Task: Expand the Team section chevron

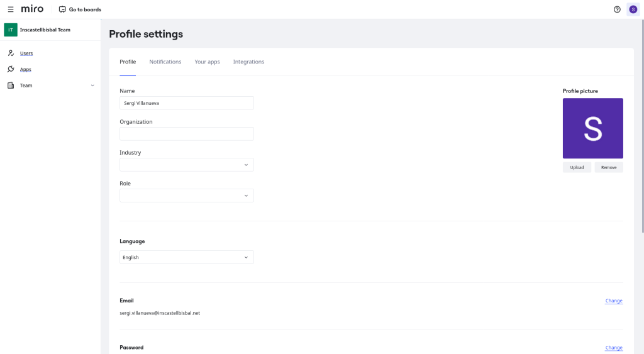Action: point(92,86)
